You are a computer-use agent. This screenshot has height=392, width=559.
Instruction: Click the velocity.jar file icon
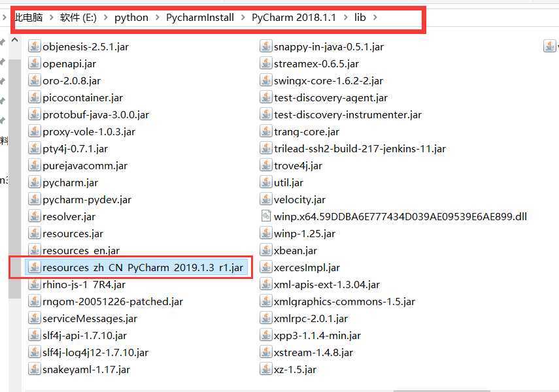click(265, 199)
